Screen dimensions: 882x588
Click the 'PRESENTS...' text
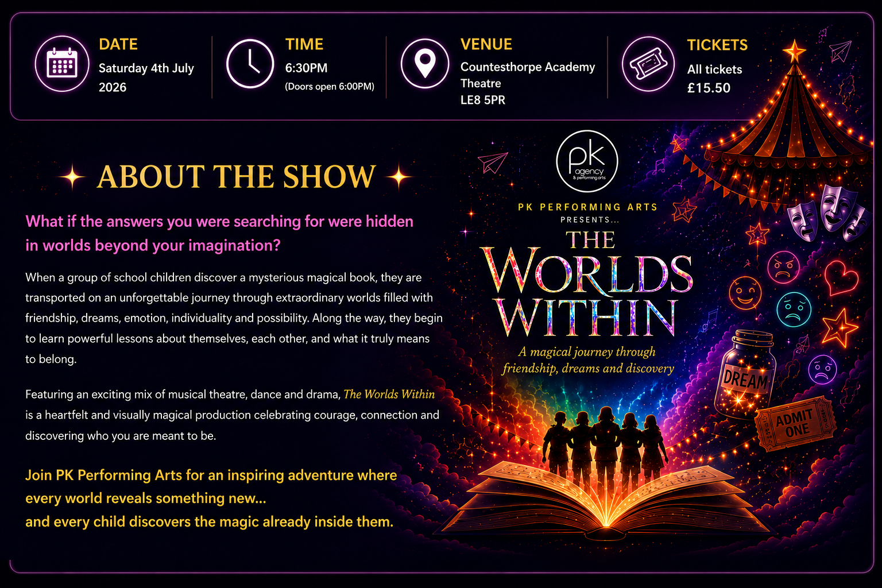[x=590, y=220]
